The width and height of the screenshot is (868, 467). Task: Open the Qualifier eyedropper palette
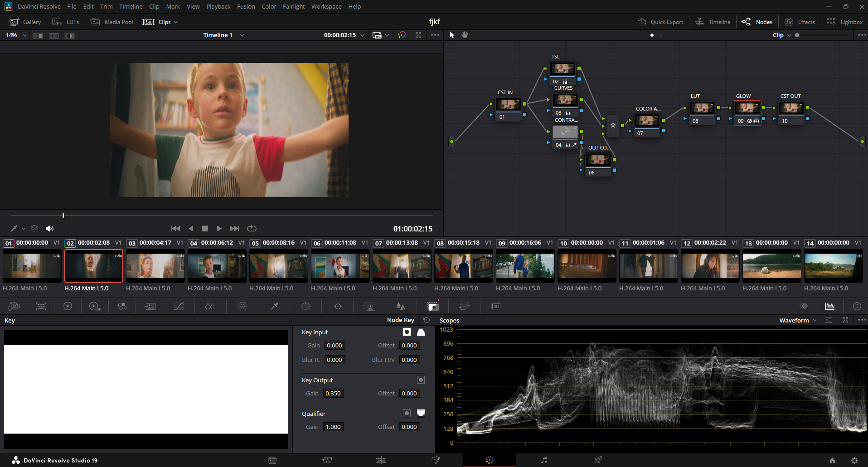click(x=274, y=307)
